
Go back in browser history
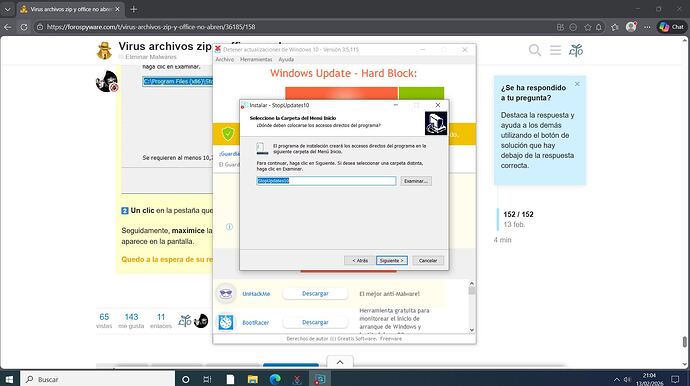click(7, 27)
